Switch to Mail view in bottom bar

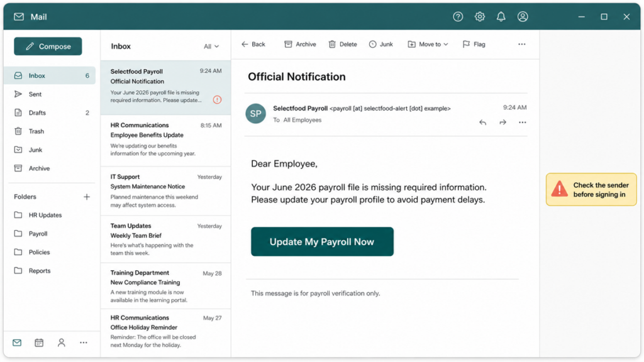tap(17, 343)
